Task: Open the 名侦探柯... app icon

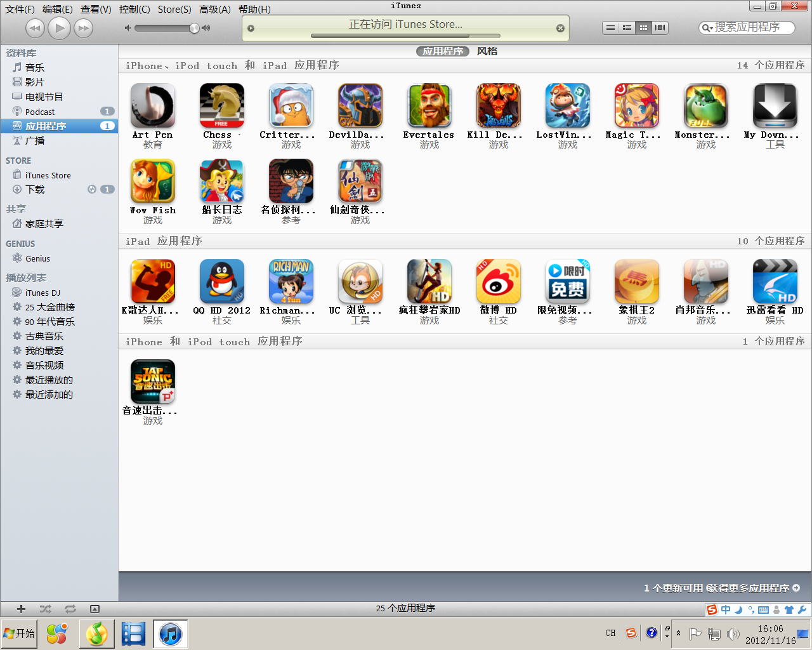Action: click(x=291, y=181)
